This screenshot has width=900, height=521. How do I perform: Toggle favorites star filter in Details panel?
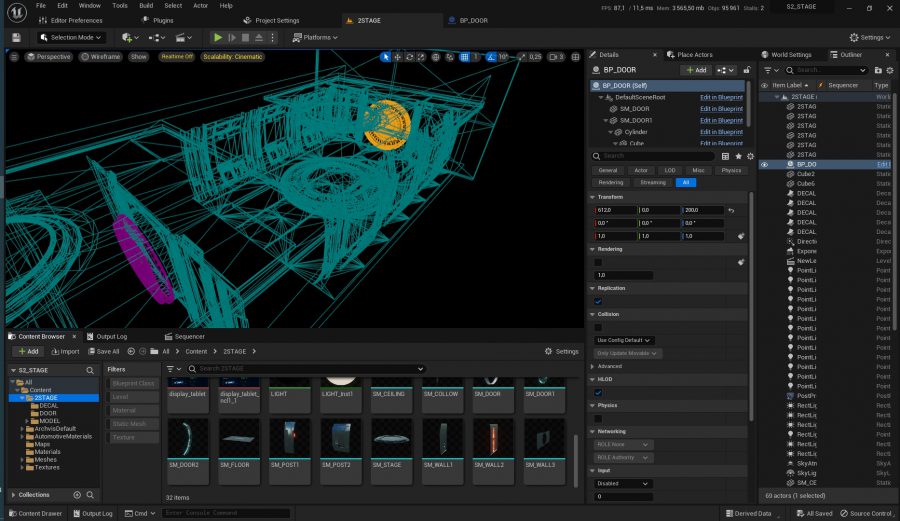[738, 156]
